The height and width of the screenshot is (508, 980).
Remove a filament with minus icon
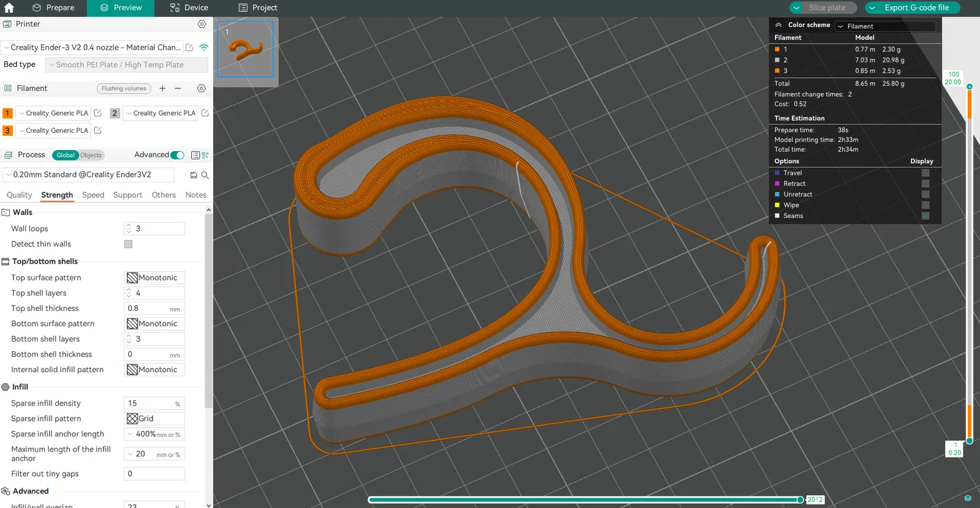coord(178,88)
